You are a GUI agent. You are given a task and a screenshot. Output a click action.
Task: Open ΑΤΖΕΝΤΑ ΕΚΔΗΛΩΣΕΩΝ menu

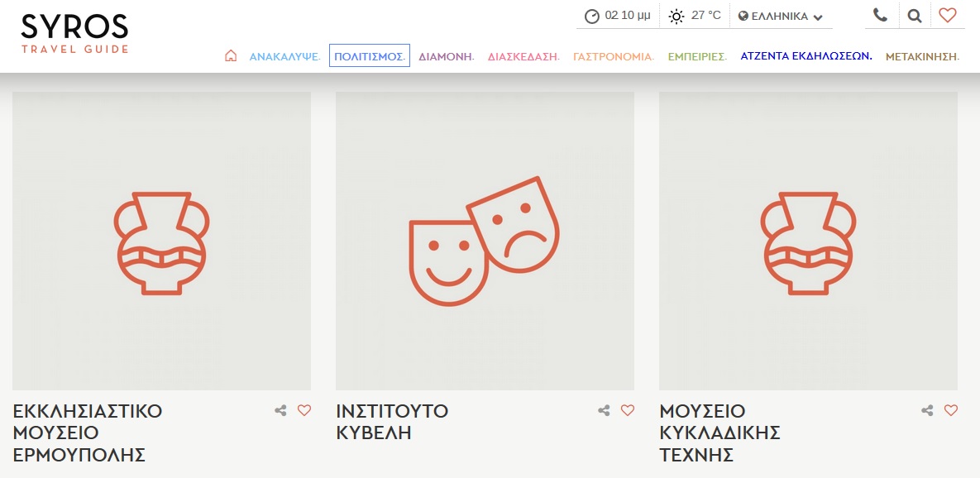(x=806, y=56)
